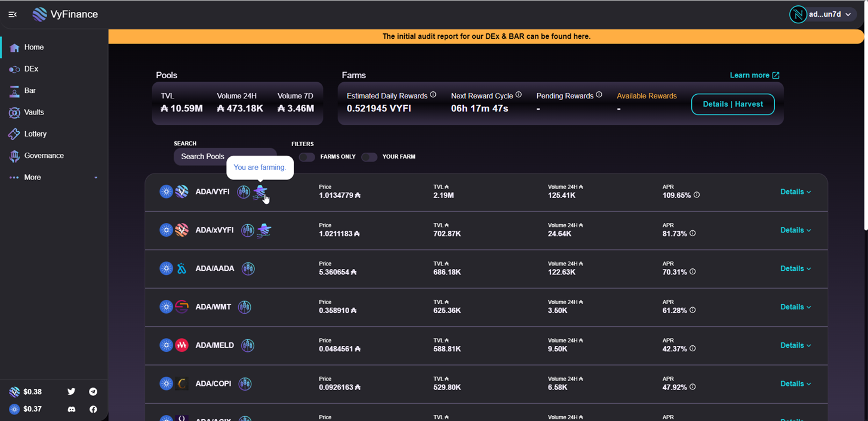Viewport: 868px width, 421px height.
Task: Open the Facebook icon link
Action: [x=93, y=409]
